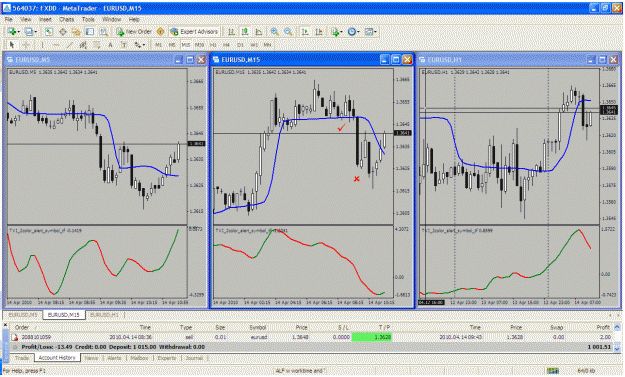Open the Navigator folder icon
The width and height of the screenshot is (625, 377).
pos(76,31)
